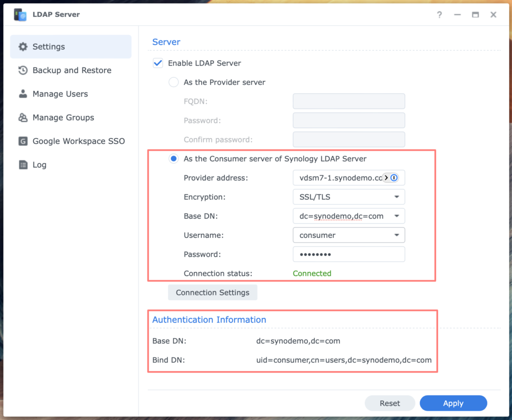512x420 pixels.
Task: Open help with the question mark icon
Action: [x=439, y=14]
